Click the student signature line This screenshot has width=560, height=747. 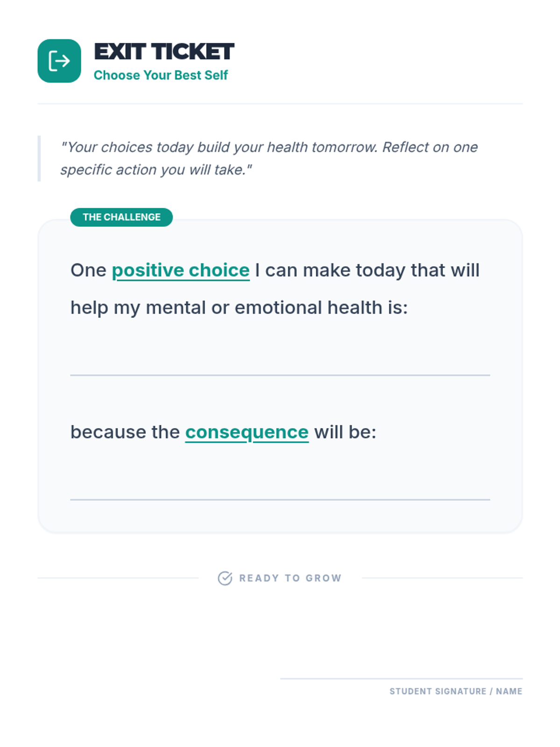[401, 678]
